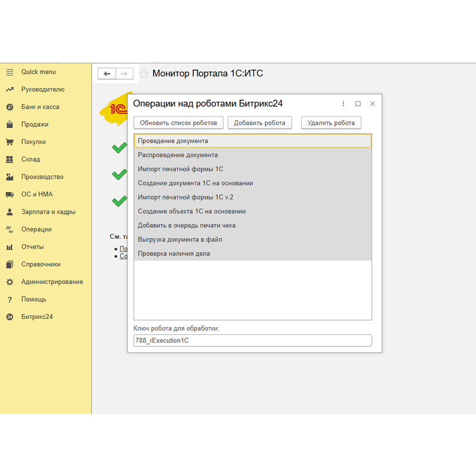Open the Помощь section
The height and width of the screenshot is (476, 476).
coord(34,299)
